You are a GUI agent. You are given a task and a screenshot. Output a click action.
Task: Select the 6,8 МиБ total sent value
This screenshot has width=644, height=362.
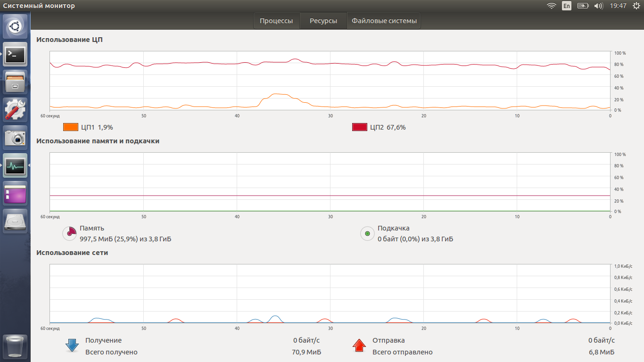tap(602, 352)
